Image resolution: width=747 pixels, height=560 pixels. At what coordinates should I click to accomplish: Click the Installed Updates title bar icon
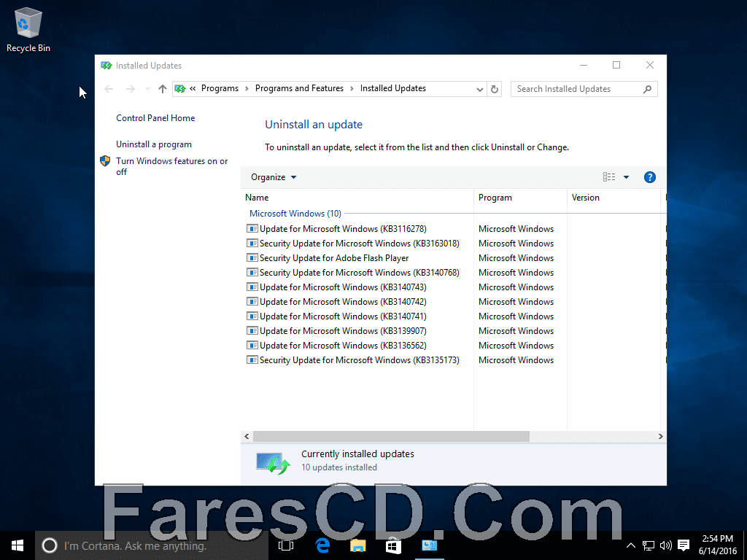tap(107, 66)
